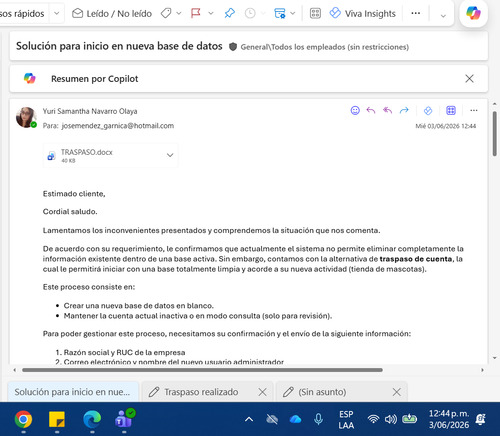Close the Traspaso realizado tab
This screenshot has height=436, width=500.
[263, 392]
